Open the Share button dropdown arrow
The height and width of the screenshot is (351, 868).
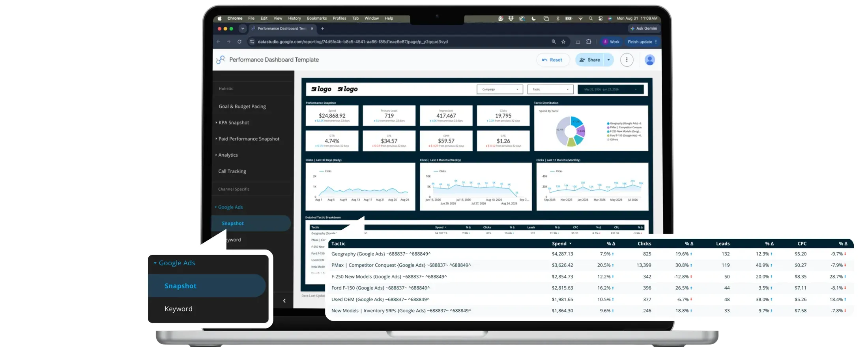tap(609, 60)
